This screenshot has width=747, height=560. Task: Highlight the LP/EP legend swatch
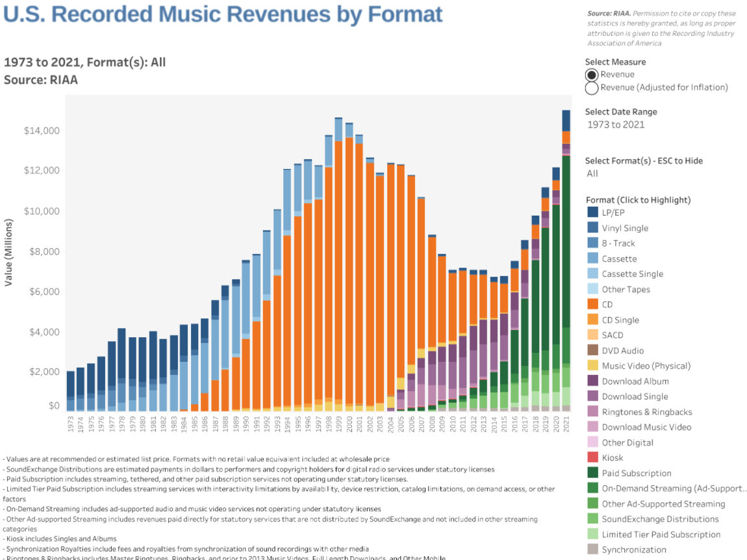pos(592,212)
